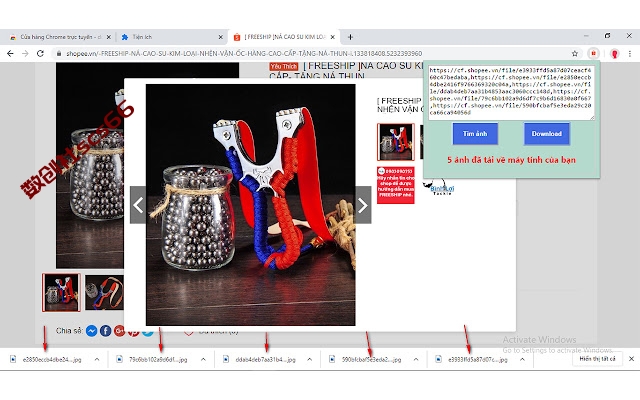The height and width of the screenshot is (400, 640).
Task: Select first slingshot thumbnail in lightbox
Action: [x=396, y=142]
